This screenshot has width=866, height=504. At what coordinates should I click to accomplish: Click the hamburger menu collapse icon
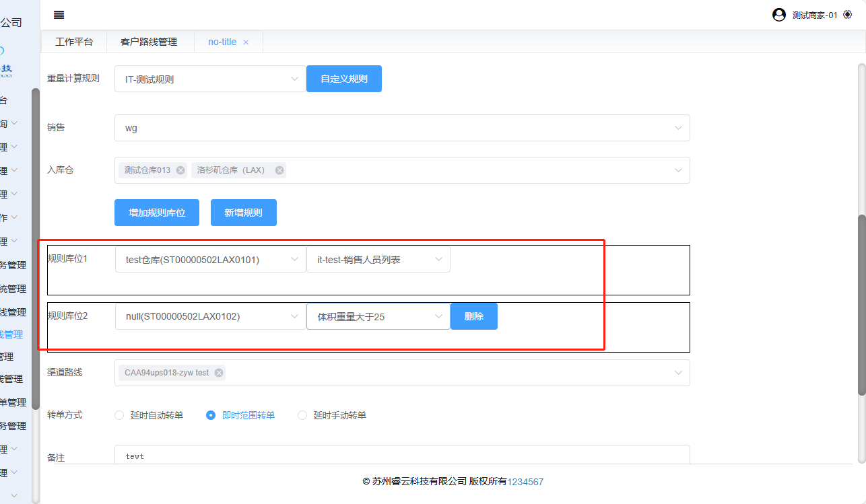coord(59,15)
